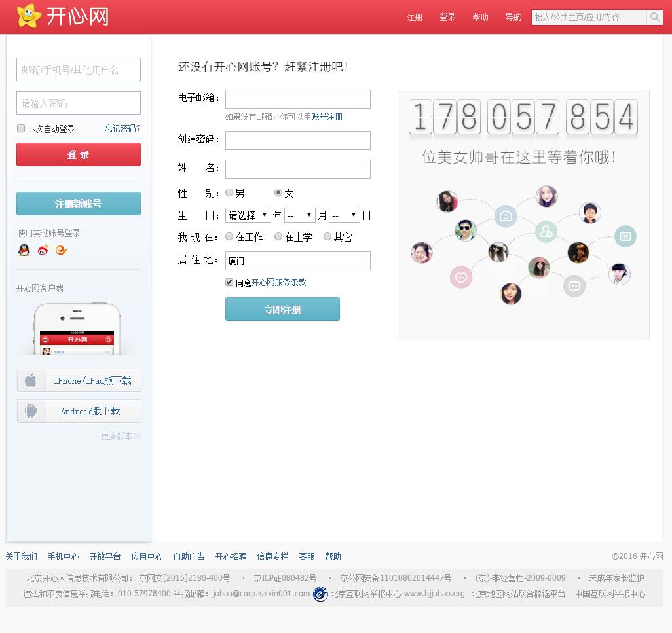Click the Android robot icon

pos(30,411)
